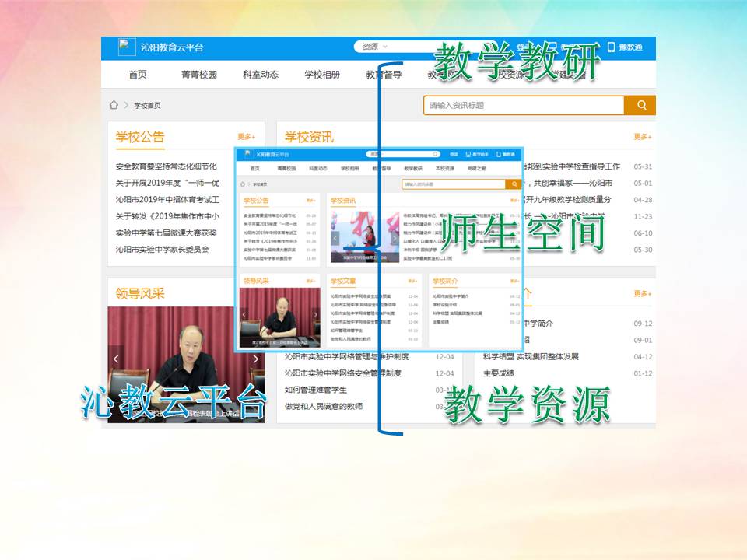Click the 沁阳教育云平台 logo icon

click(x=127, y=47)
